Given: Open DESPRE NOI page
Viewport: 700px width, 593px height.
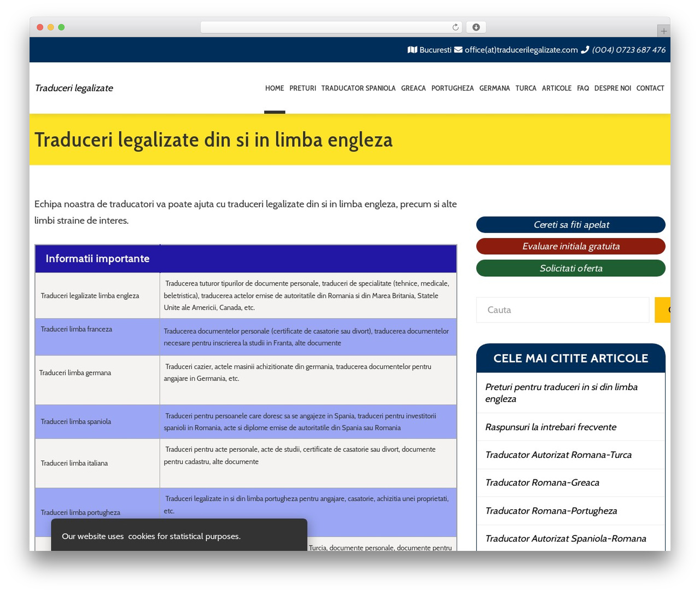Looking at the screenshot, I should click(612, 88).
